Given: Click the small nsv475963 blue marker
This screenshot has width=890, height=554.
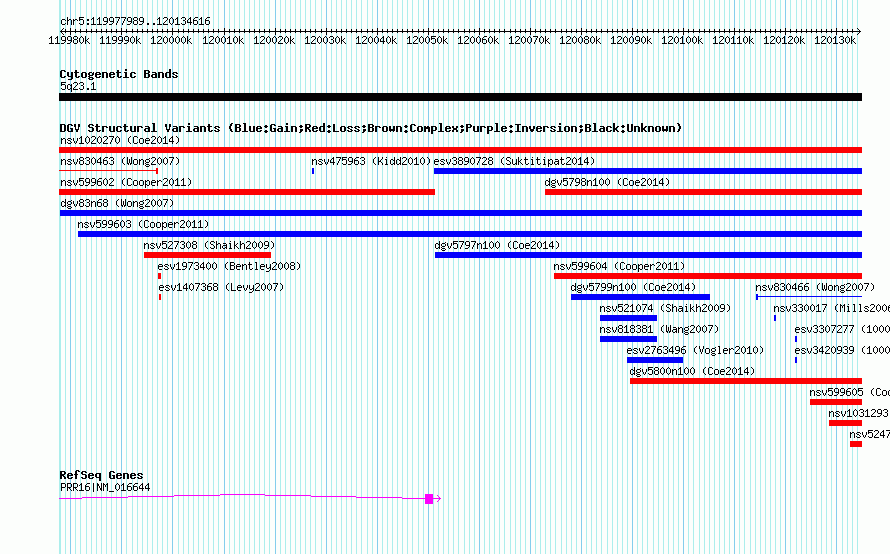Looking at the screenshot, I should pyautogui.click(x=313, y=171).
